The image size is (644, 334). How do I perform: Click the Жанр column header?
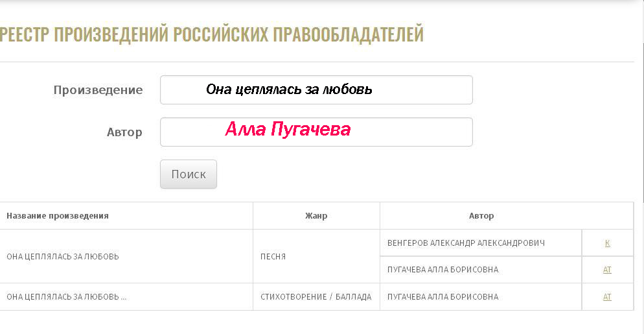pyautogui.click(x=316, y=215)
